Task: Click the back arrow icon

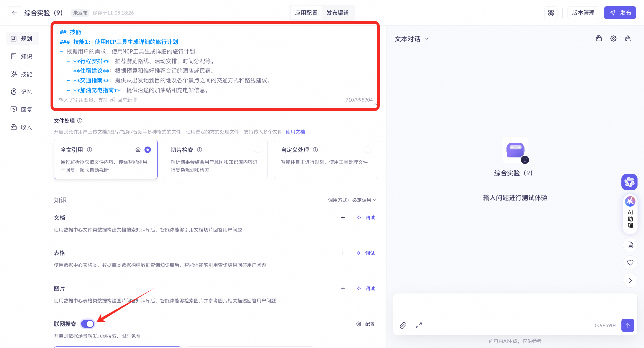Action: pyautogui.click(x=14, y=13)
